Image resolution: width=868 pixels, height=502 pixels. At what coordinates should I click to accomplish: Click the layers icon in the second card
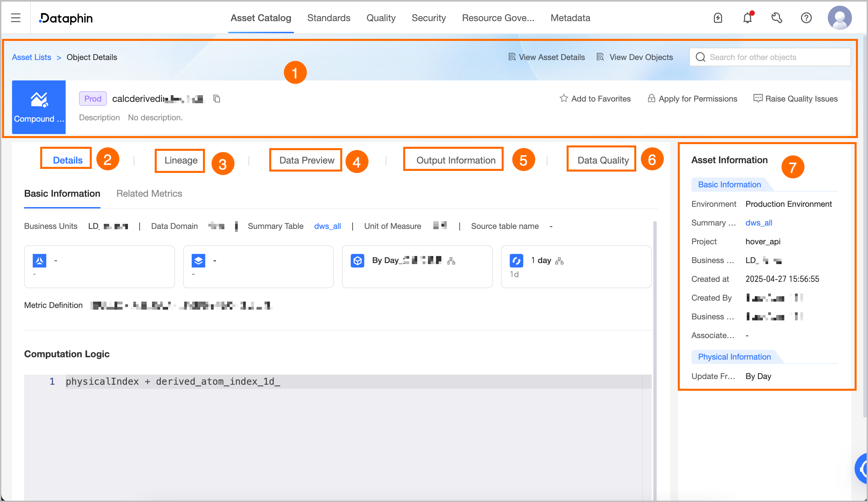[198, 261]
